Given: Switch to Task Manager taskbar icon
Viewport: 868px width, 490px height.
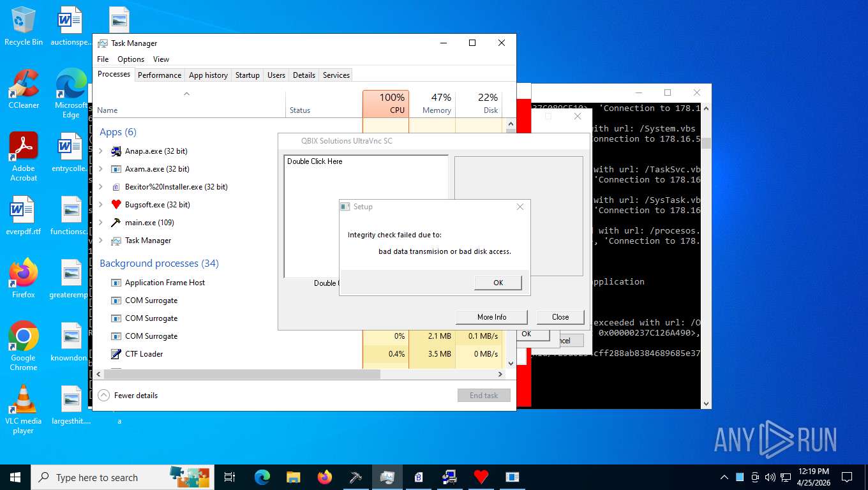Looking at the screenshot, I should (x=387, y=477).
